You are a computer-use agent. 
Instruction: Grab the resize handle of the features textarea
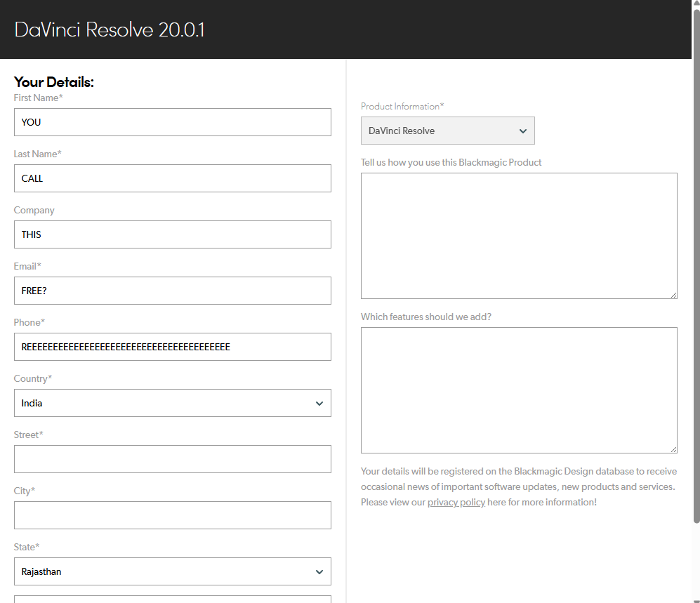coord(673,449)
